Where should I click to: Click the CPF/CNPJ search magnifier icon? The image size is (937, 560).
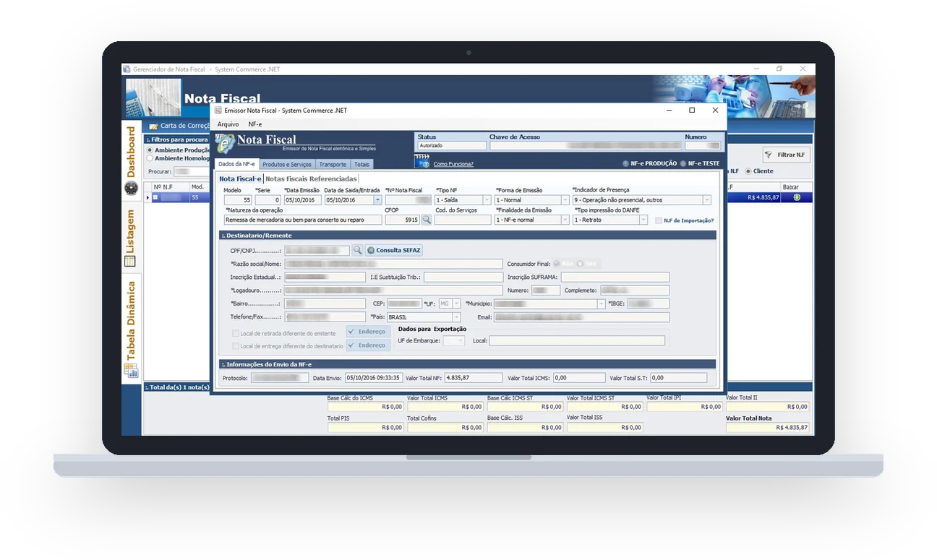point(357,250)
